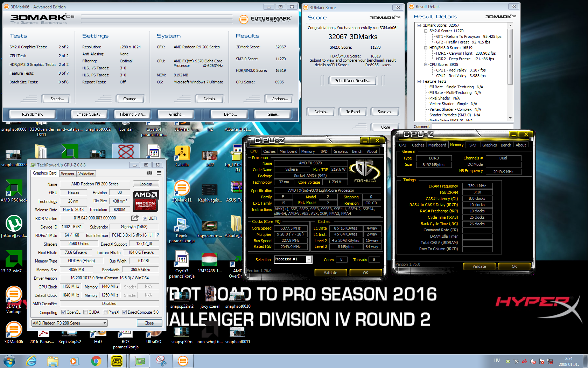Collapse the HDR/SM3.0 Score: 16519 tree node
The height and width of the screenshot is (368, 588).
(x=426, y=48)
